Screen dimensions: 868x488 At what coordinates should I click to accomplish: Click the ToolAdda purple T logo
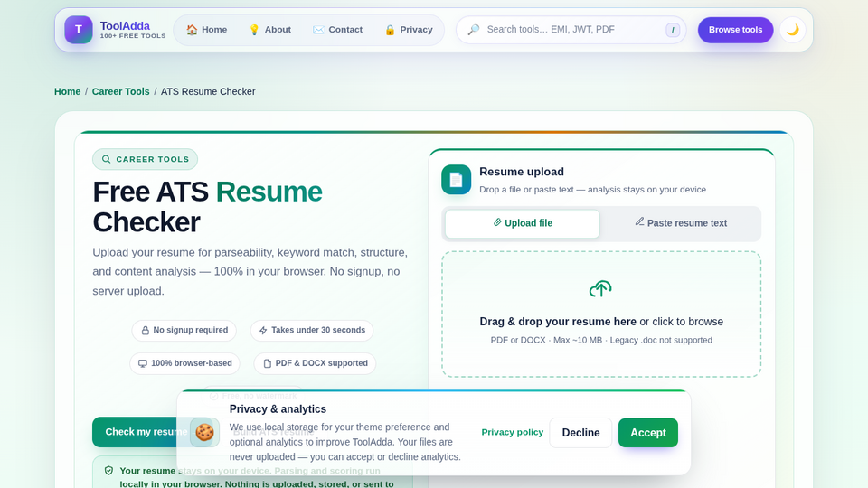tap(79, 30)
